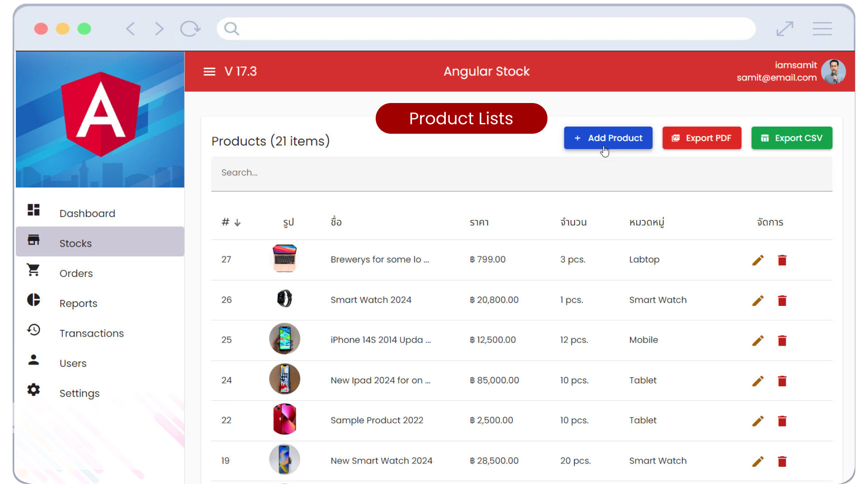Click the Angular logo in sidebar
This screenshot has width=868, height=488.
coord(100,114)
